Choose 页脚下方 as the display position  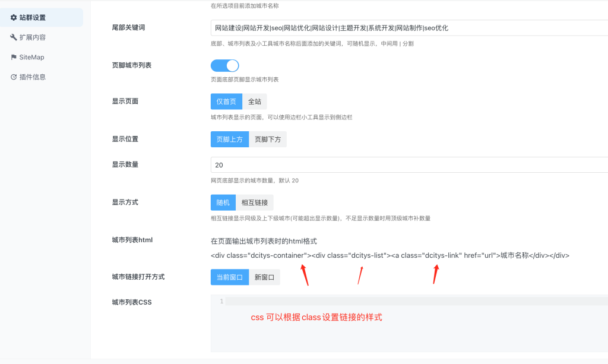click(x=268, y=140)
